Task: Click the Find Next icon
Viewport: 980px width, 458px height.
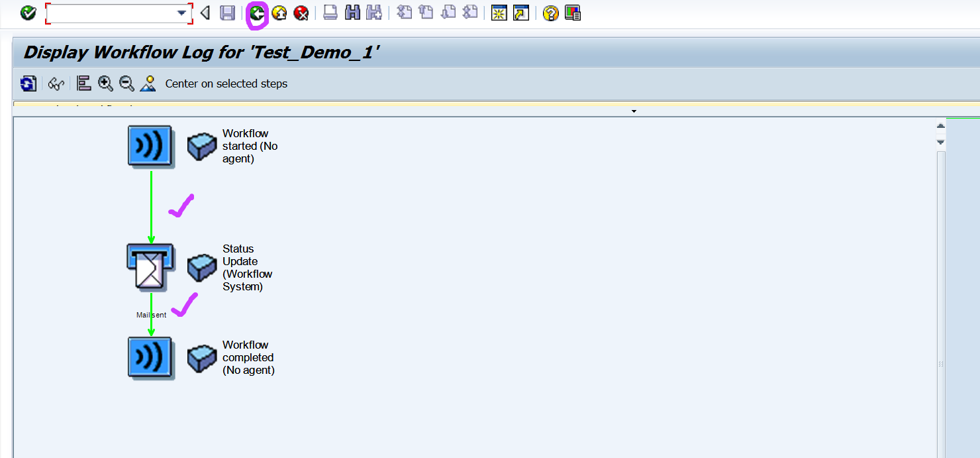Action: point(374,13)
